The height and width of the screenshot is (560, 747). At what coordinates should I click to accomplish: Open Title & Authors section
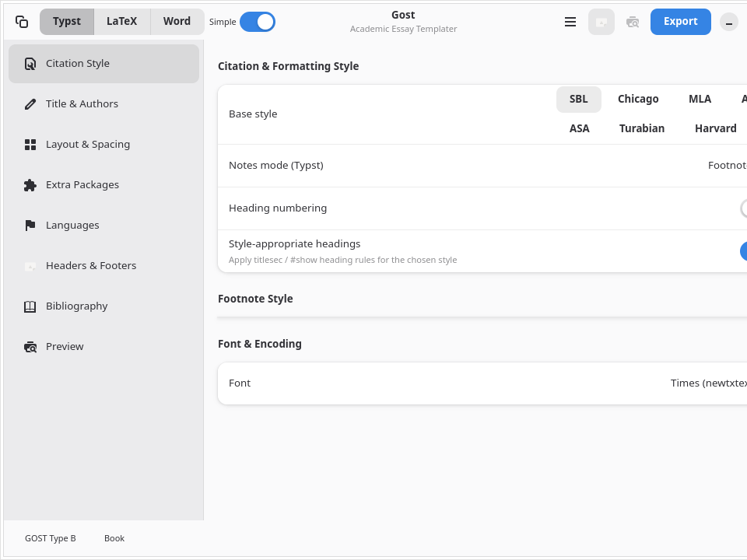103,104
